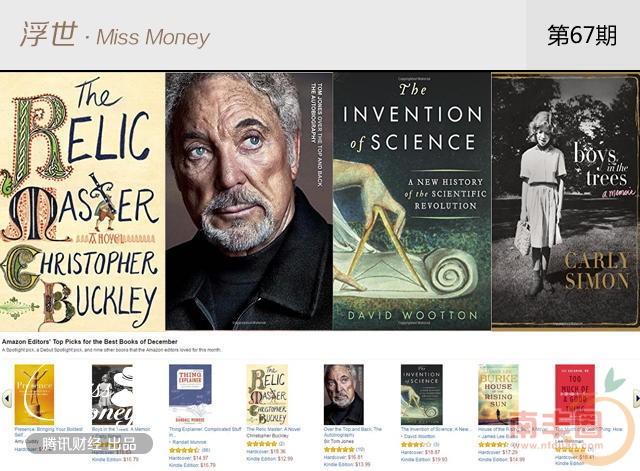Advance carousel with the right arrow
The height and width of the screenshot is (471, 640).
(633, 398)
